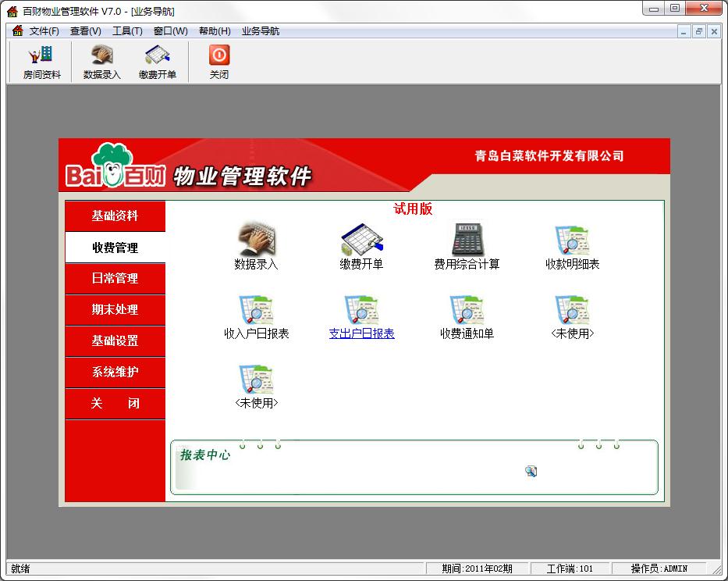Click the <未使用> icon below 收入户日报表

[256, 380]
